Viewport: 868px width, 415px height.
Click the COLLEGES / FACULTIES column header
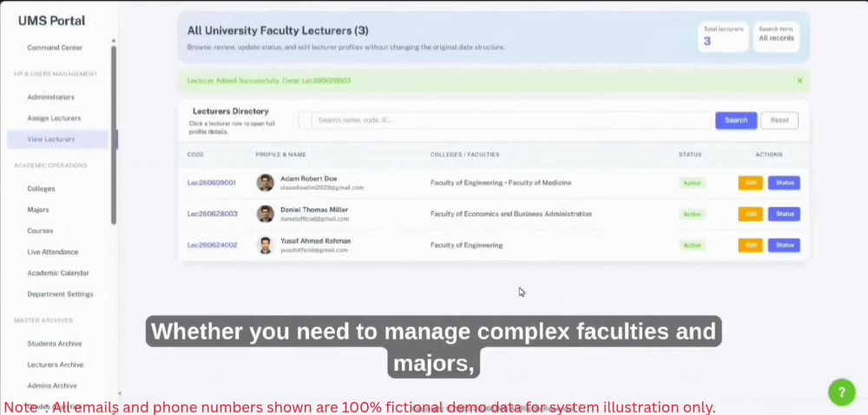[464, 155]
